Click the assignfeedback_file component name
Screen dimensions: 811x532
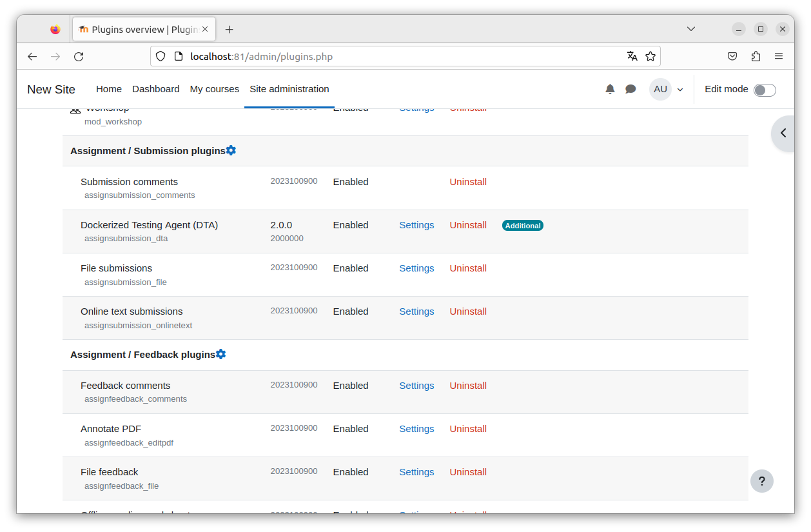pyautogui.click(x=122, y=486)
